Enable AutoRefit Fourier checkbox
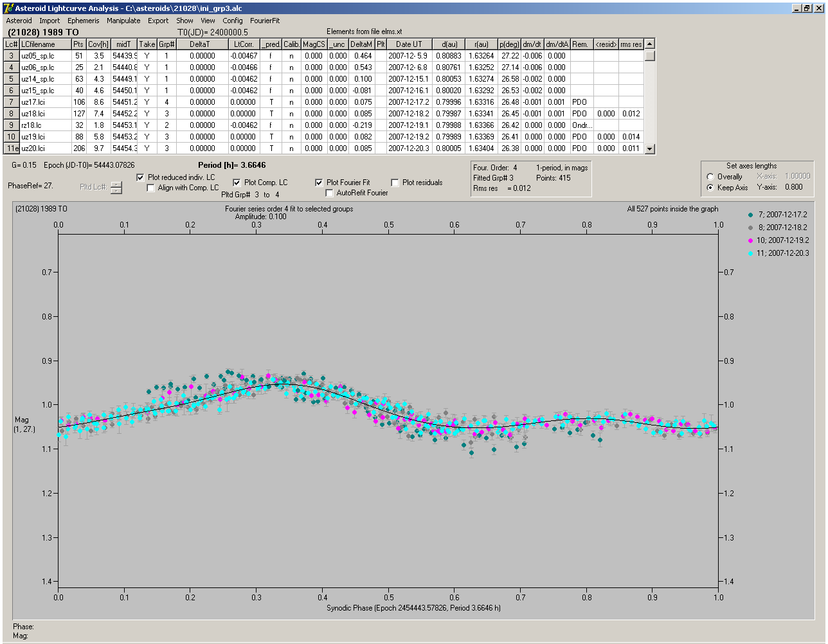The height and width of the screenshot is (644, 828). click(329, 193)
